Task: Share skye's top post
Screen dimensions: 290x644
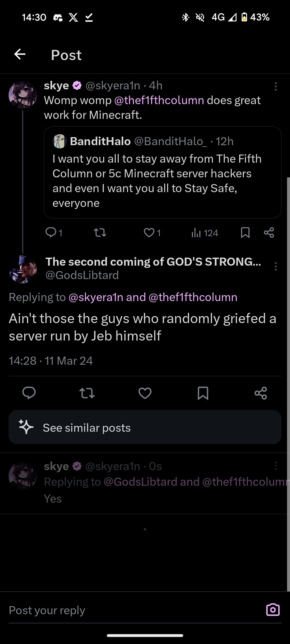Action: [269, 233]
